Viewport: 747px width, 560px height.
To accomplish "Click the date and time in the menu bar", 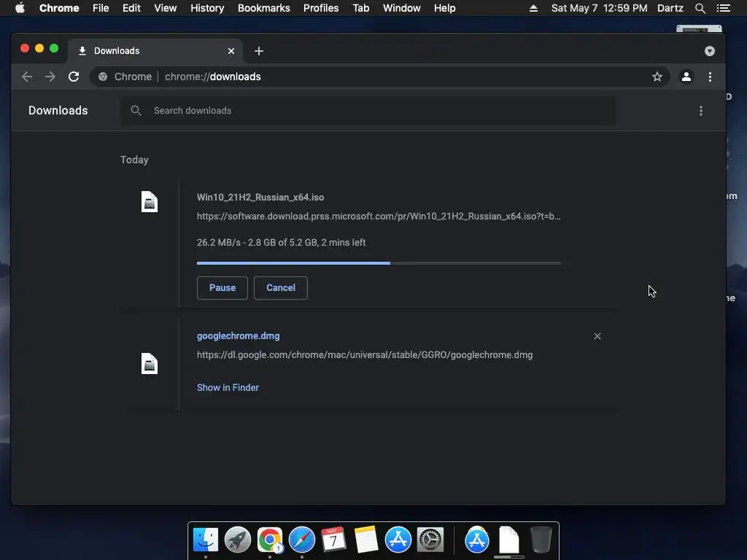I will [x=599, y=8].
